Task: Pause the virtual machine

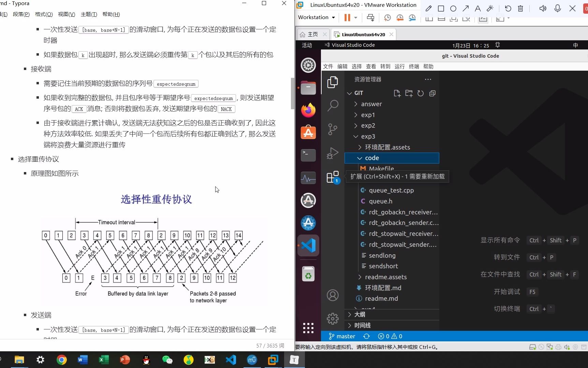Action: coord(347,17)
